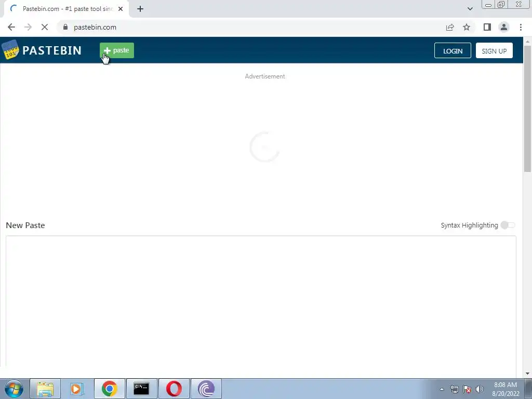Select the Pastebin.com browser tab
532x399 pixels.
(67, 9)
